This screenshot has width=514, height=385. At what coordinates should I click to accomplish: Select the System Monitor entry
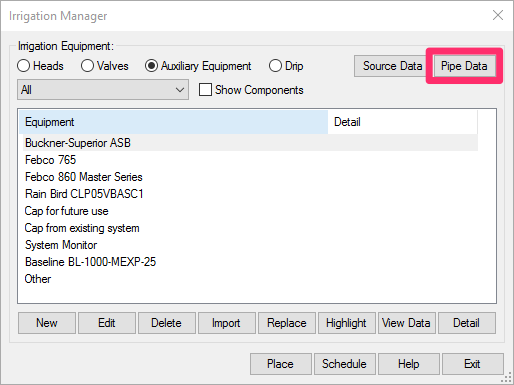251,245
